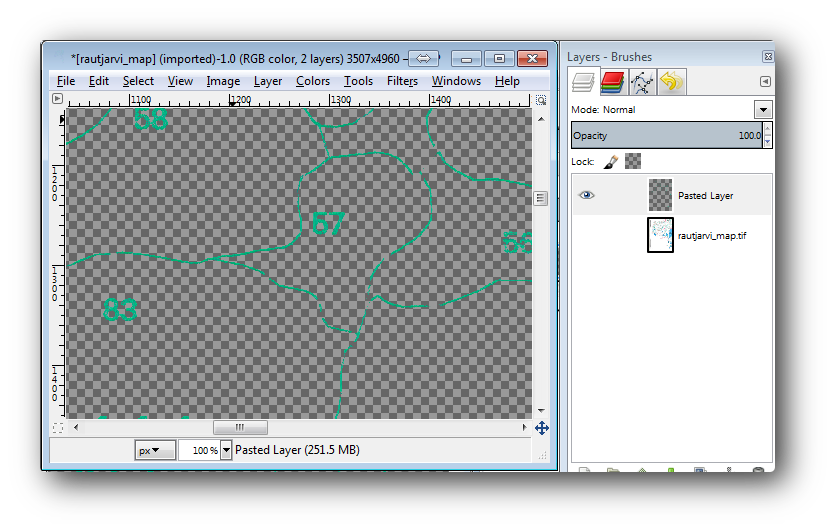Open the Undo History tab icon

pyautogui.click(x=670, y=82)
